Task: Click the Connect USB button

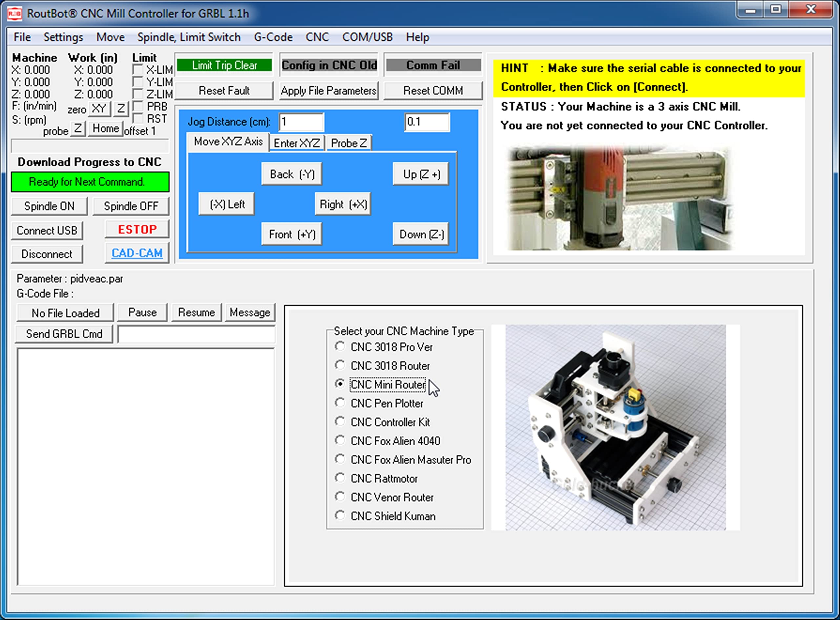Action: click(47, 231)
